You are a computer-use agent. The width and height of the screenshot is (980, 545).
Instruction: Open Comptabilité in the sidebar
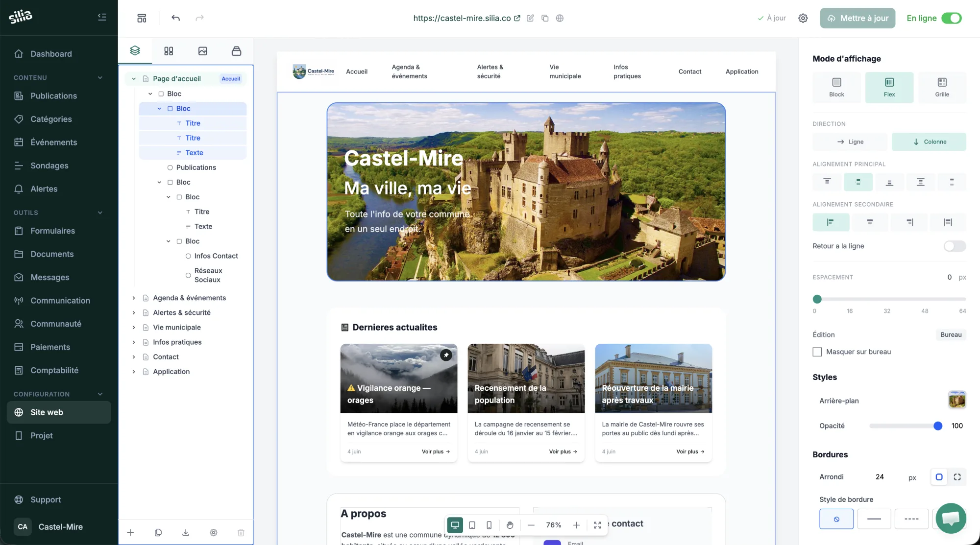[59, 370]
